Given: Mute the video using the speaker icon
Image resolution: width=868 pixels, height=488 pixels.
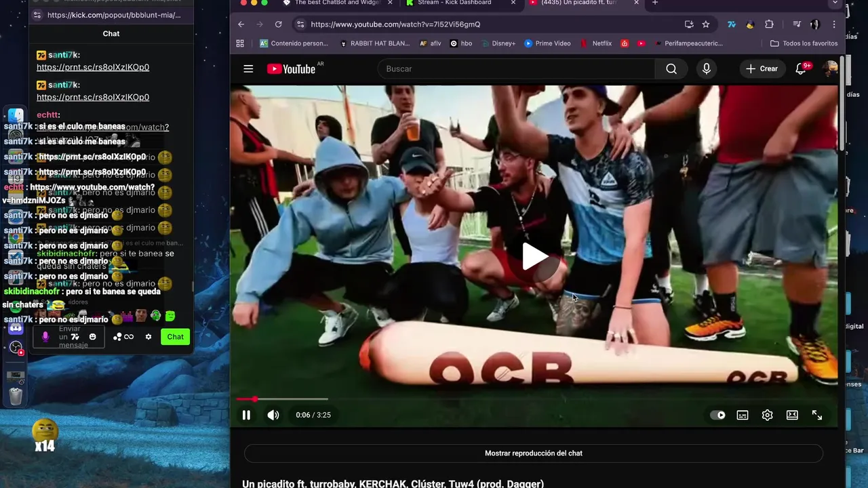Looking at the screenshot, I should point(273,415).
